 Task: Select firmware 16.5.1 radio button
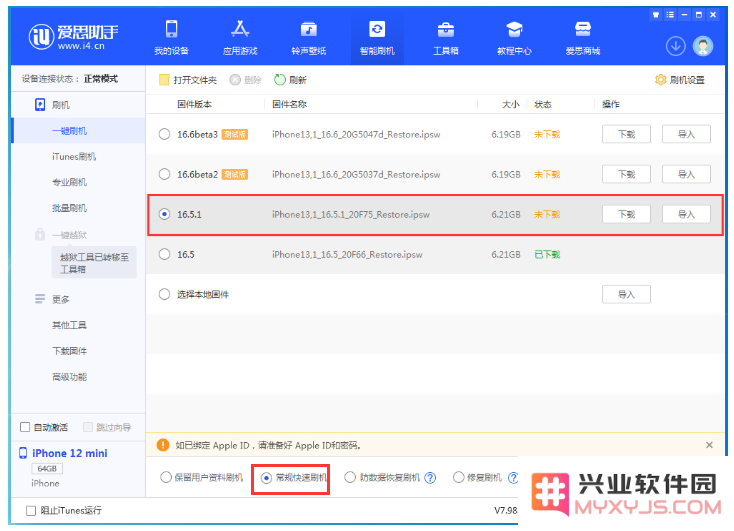(x=164, y=214)
